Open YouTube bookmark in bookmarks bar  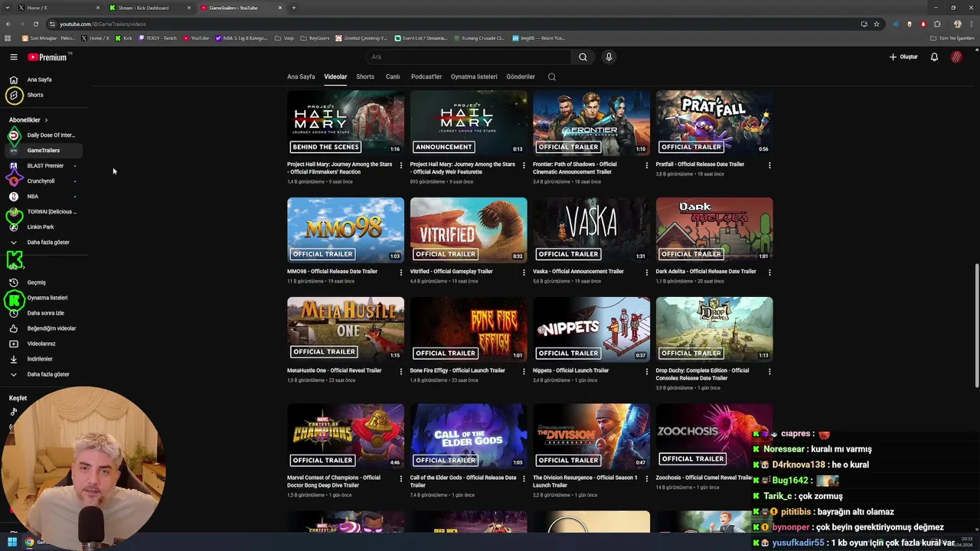click(196, 37)
